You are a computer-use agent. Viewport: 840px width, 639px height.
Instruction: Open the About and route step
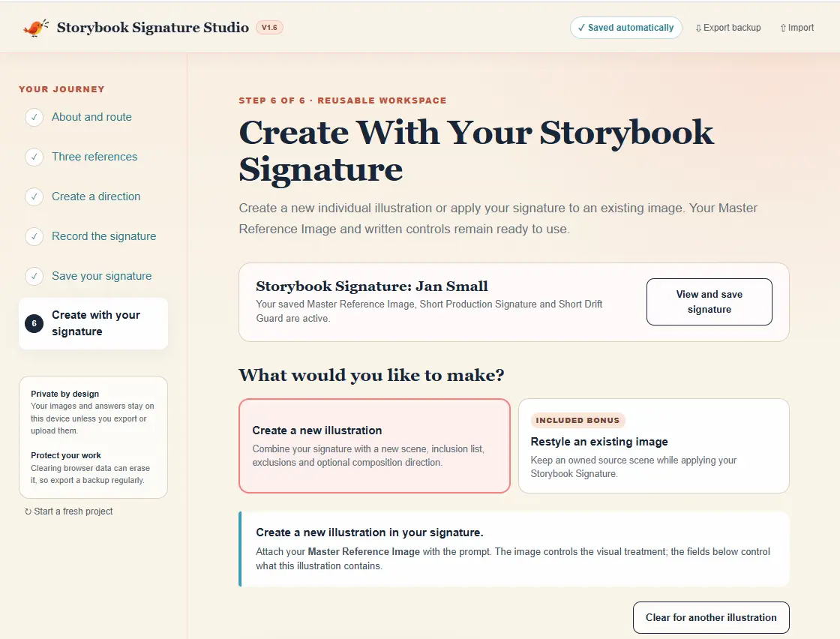point(93,117)
